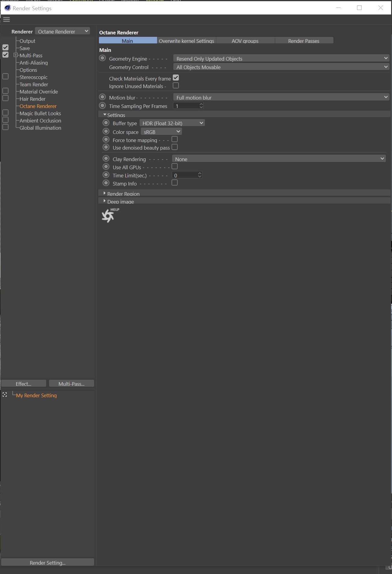Click keyframe dot beside Use denoised beauty pass
The height and width of the screenshot is (574, 392).
point(106,147)
